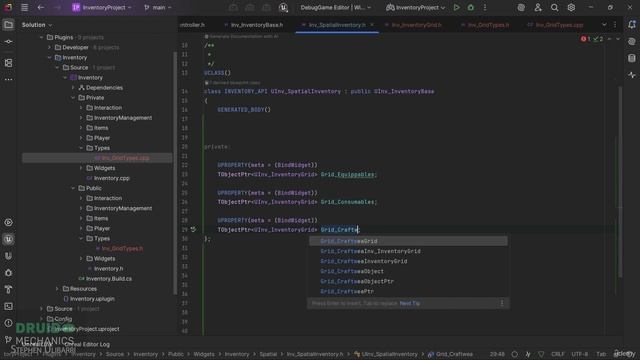Click CRLF line separator in status bar
Screen dimensions: 640x360
click(x=558, y=354)
